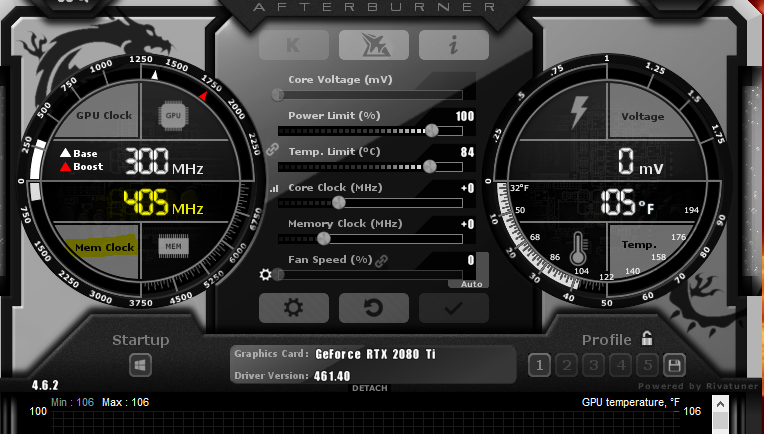Viewport: 764px width, 434px height.
Task: Select profile slot 1
Action: [539, 365]
